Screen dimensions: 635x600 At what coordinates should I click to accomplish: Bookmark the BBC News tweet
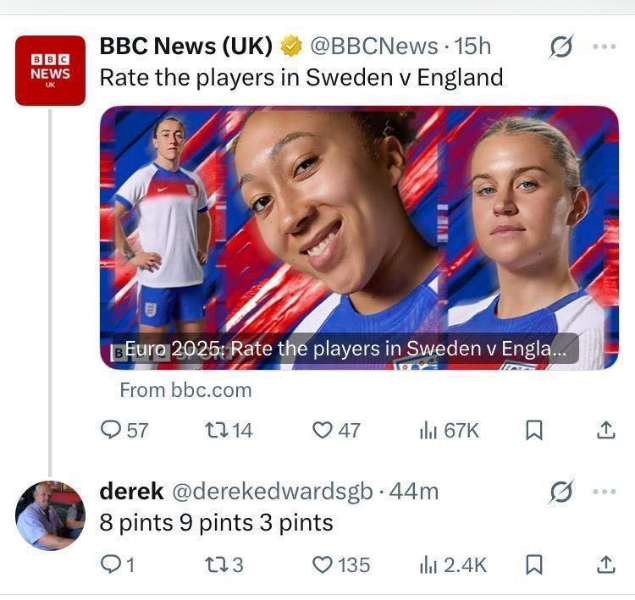click(x=534, y=430)
